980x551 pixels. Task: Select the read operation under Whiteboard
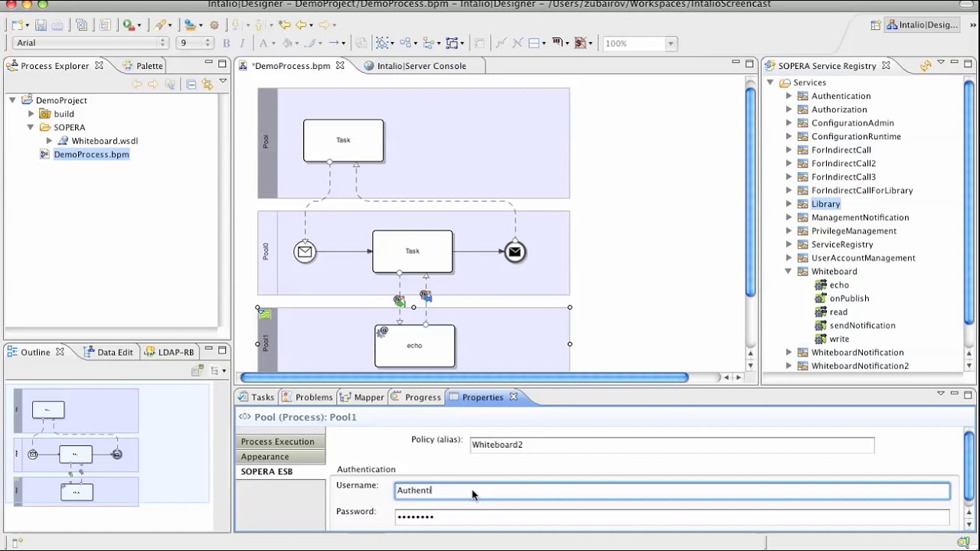[x=838, y=312]
